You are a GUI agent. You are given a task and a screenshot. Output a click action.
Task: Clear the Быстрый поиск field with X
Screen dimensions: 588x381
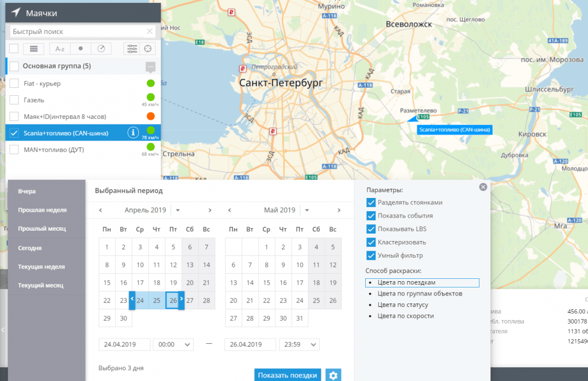pos(150,32)
